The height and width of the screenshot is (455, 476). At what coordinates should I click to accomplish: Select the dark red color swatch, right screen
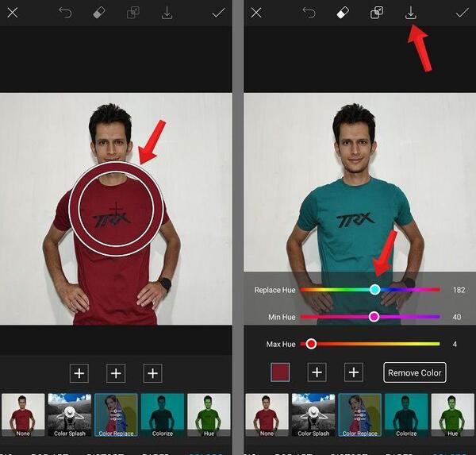click(280, 372)
